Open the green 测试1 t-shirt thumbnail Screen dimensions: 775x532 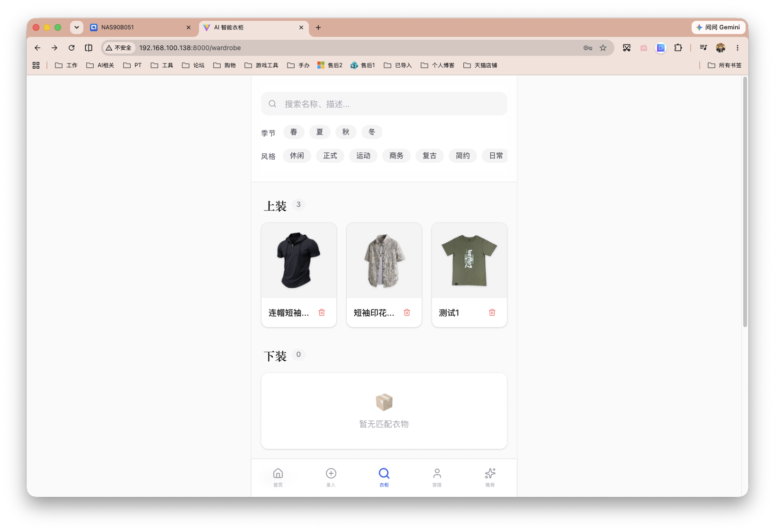(469, 260)
